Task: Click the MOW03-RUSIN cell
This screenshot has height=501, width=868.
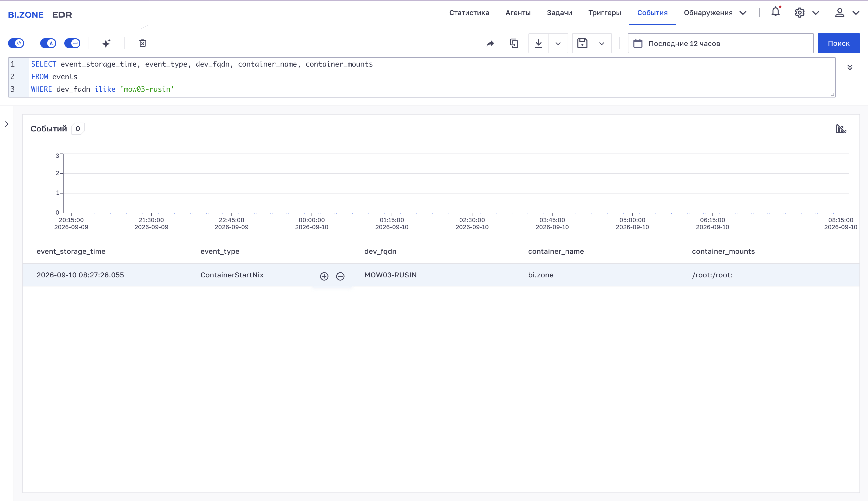Action: tap(390, 275)
